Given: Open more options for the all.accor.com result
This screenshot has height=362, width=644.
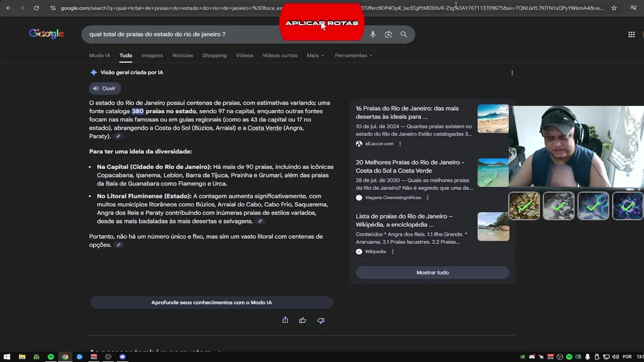Looking at the screenshot, I should tap(400, 144).
